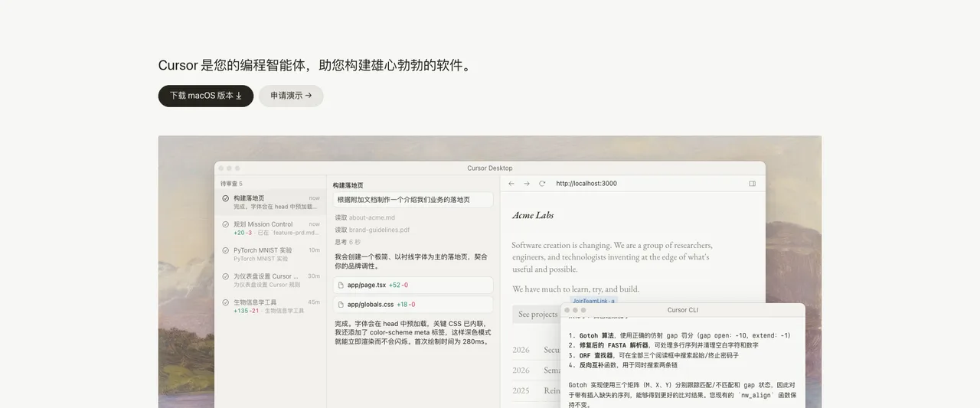Click the See projects button in preview
This screenshot has height=408, width=980.
click(x=537, y=314)
